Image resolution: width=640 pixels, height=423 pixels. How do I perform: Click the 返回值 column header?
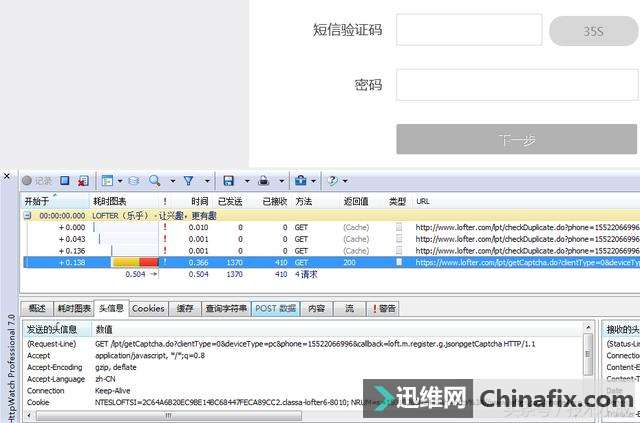[356, 201]
